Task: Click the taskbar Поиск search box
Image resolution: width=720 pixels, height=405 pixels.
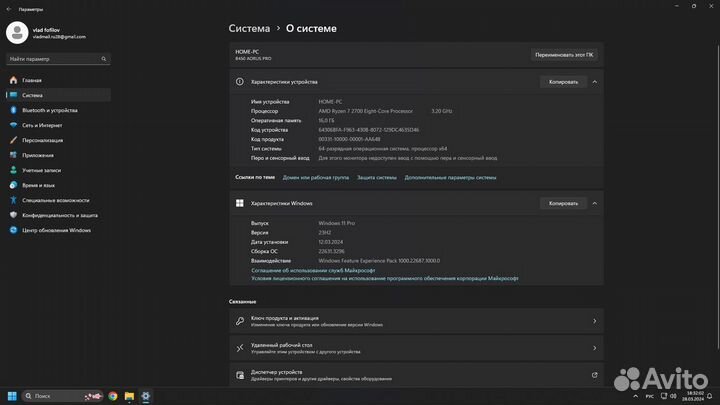Action: click(62, 396)
